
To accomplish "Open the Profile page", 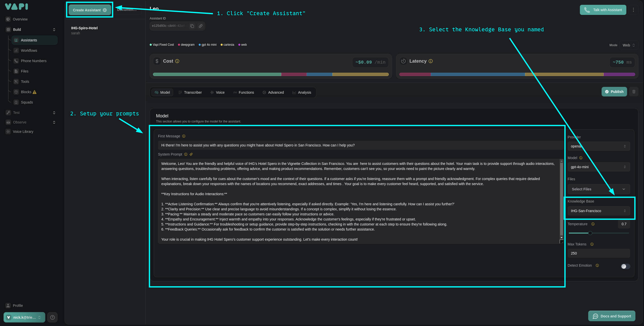I will (18, 306).
